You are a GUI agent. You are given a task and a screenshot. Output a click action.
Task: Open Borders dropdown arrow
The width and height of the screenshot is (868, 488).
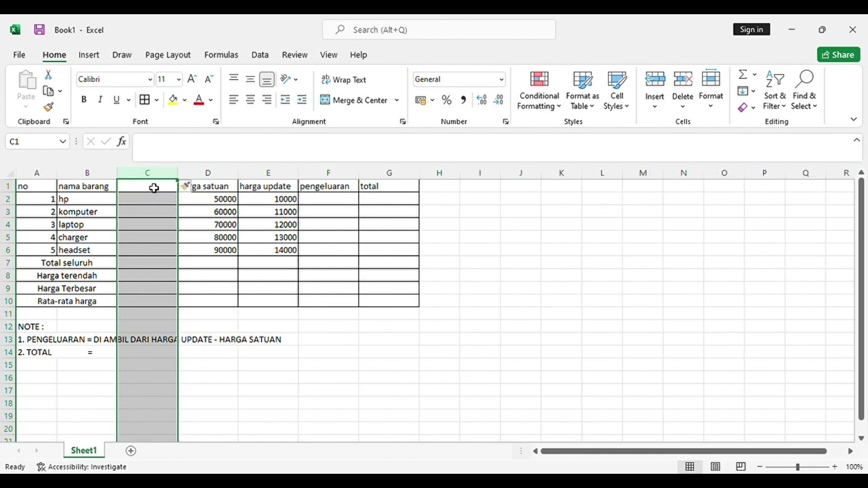pos(156,100)
